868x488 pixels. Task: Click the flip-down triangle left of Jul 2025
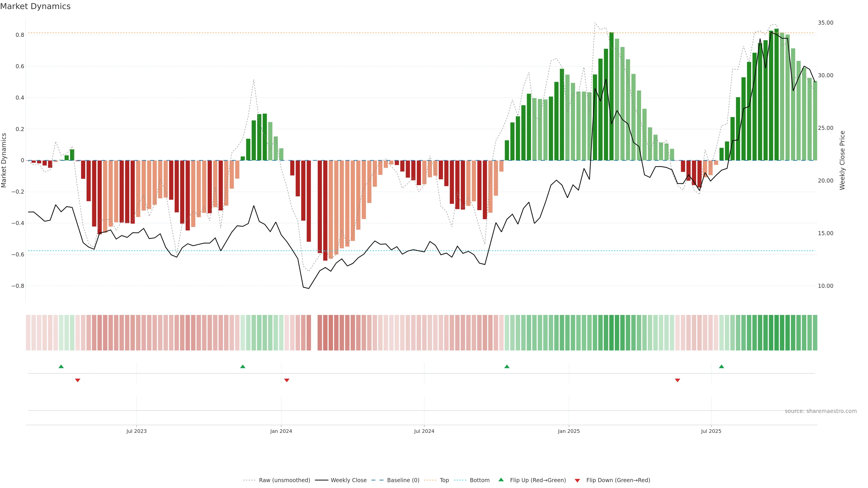click(678, 380)
